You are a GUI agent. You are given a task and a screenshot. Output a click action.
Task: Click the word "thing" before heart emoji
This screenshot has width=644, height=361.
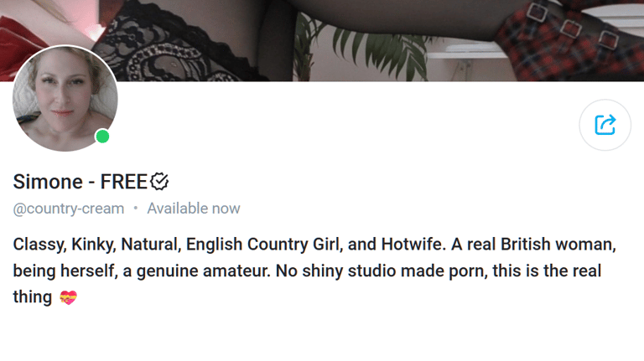(33, 297)
